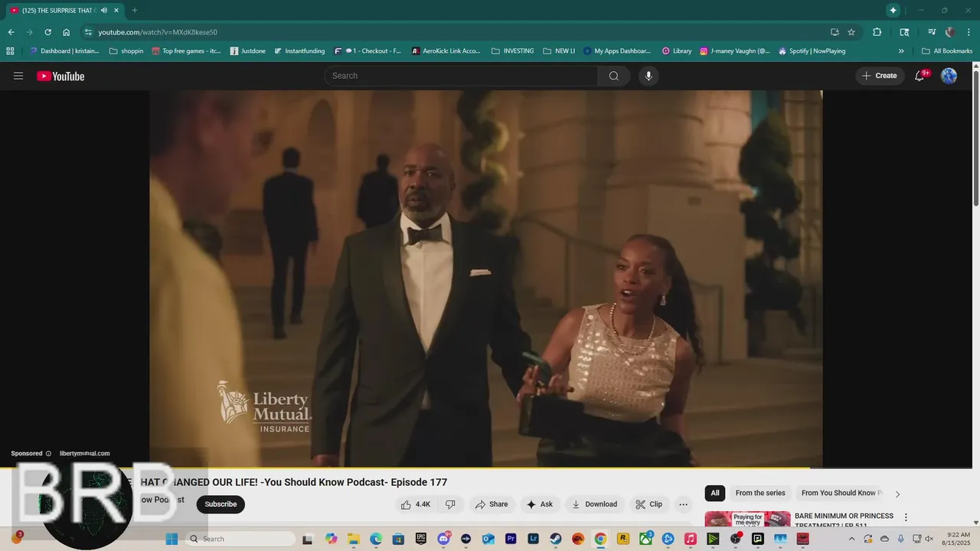Open the Chrome apps grid shortcut

click(x=10, y=51)
